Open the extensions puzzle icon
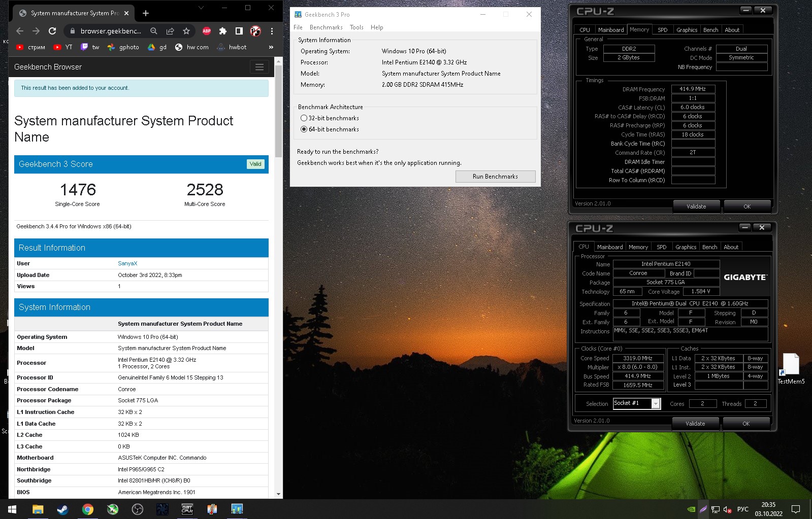 pos(223,31)
